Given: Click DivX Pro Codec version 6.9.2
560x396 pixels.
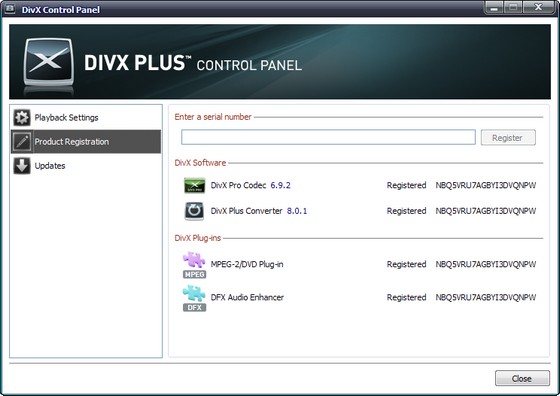Looking at the screenshot, I should point(280,185).
